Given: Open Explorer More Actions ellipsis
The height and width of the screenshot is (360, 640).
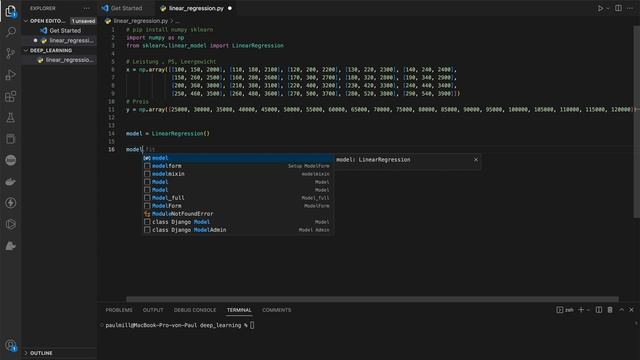Looking at the screenshot, I should click(x=86, y=8).
